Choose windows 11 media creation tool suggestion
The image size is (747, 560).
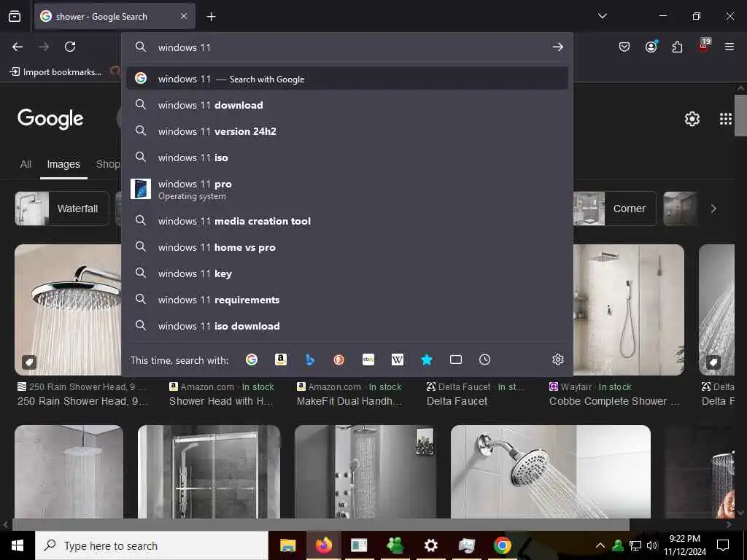[347, 221]
